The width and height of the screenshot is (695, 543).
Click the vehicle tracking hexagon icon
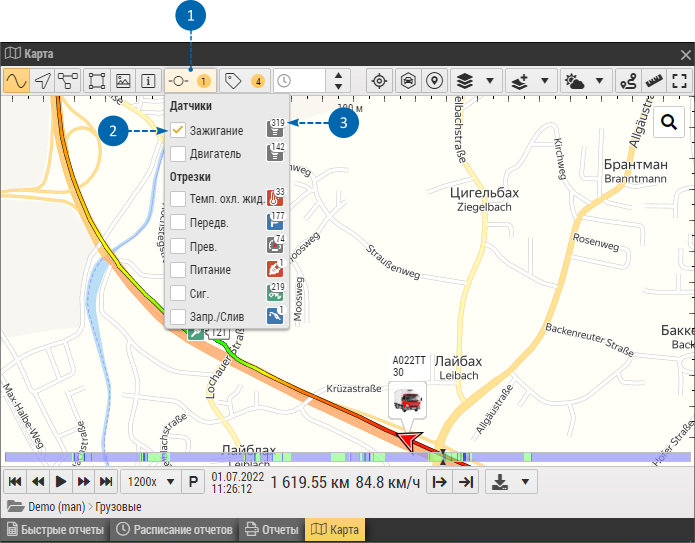tap(408, 81)
